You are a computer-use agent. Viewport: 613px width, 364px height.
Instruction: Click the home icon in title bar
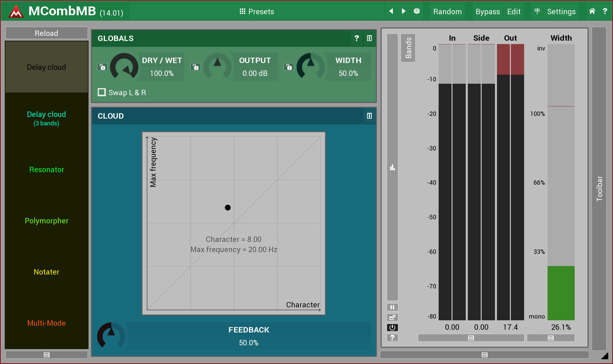point(592,11)
